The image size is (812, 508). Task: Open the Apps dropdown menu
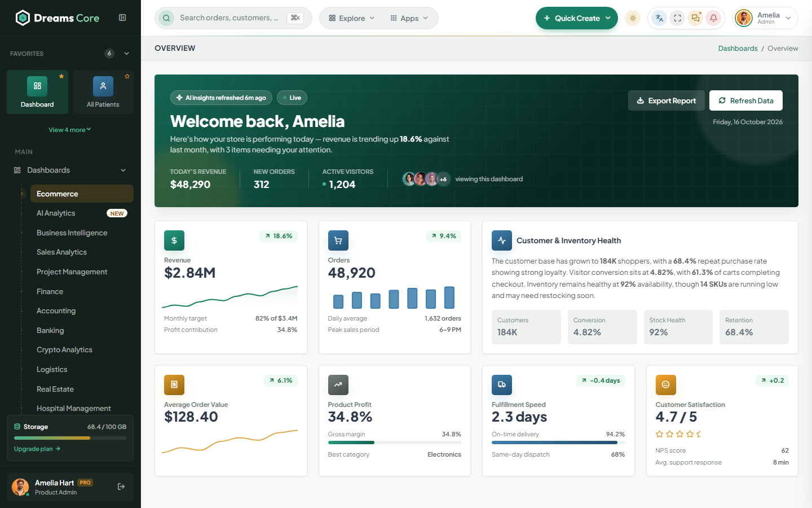point(409,18)
